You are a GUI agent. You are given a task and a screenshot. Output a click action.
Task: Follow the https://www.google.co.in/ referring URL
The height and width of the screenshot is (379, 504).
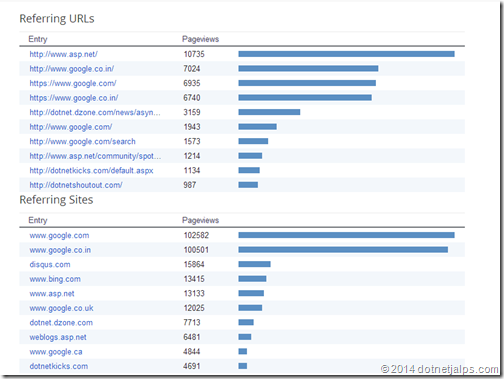click(74, 98)
